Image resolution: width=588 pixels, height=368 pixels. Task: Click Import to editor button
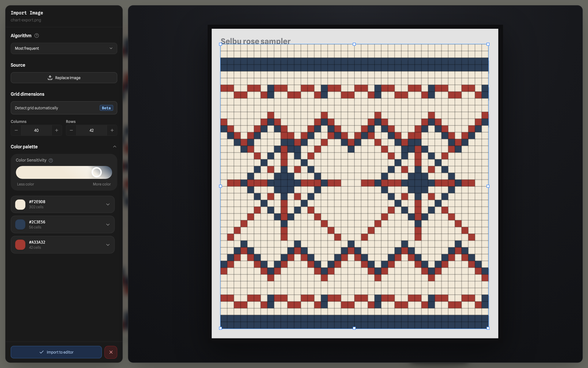pos(56,352)
